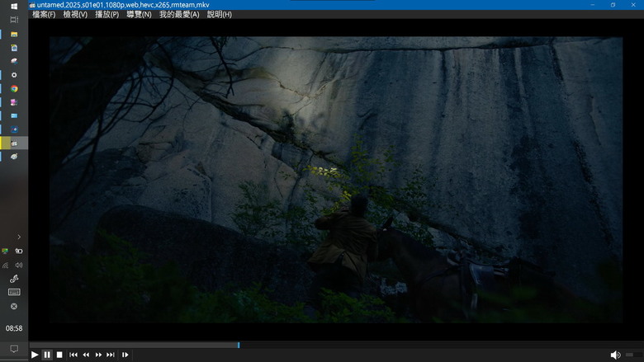
Task: Open the 導覽(N) menu
Action: (x=140, y=14)
